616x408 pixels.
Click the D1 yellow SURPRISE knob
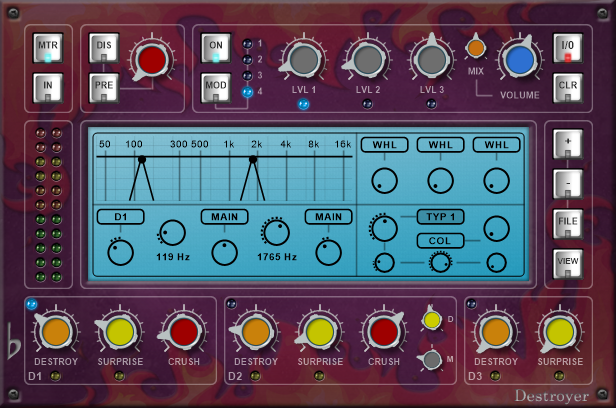click(120, 331)
